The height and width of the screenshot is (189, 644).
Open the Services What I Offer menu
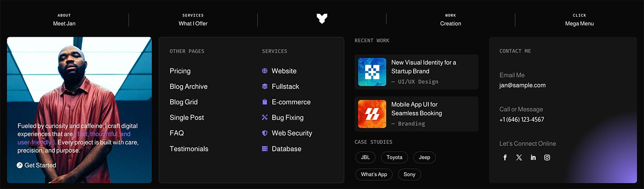[193, 20]
